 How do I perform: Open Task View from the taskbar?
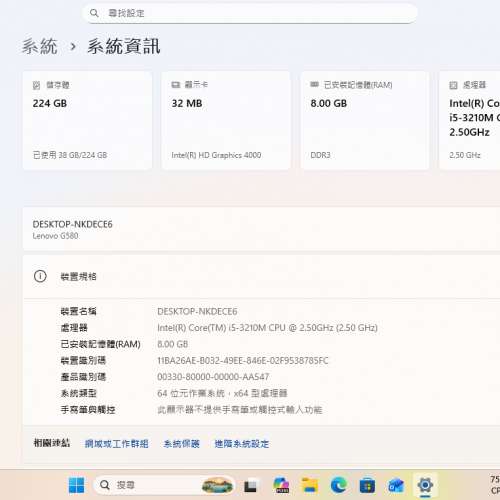pyautogui.click(x=250, y=486)
